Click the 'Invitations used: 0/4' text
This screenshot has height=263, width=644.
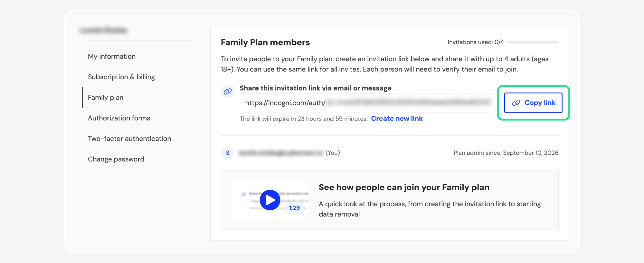point(476,42)
